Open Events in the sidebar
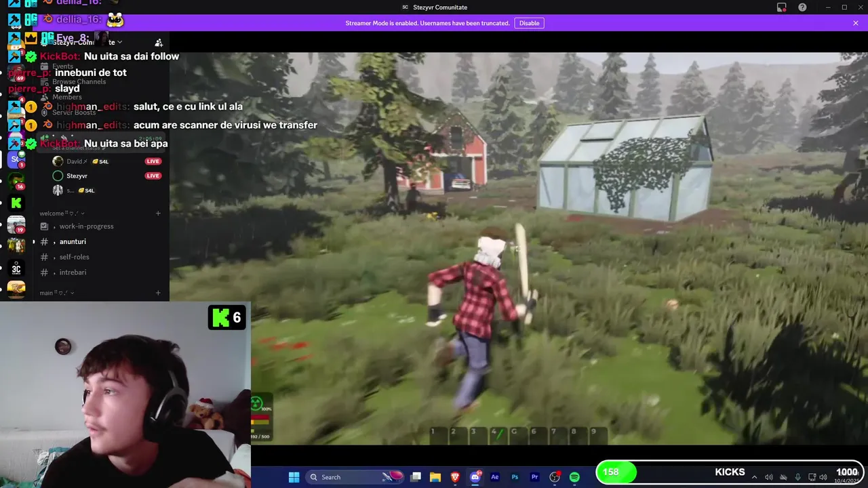868x488 pixels. [62, 66]
